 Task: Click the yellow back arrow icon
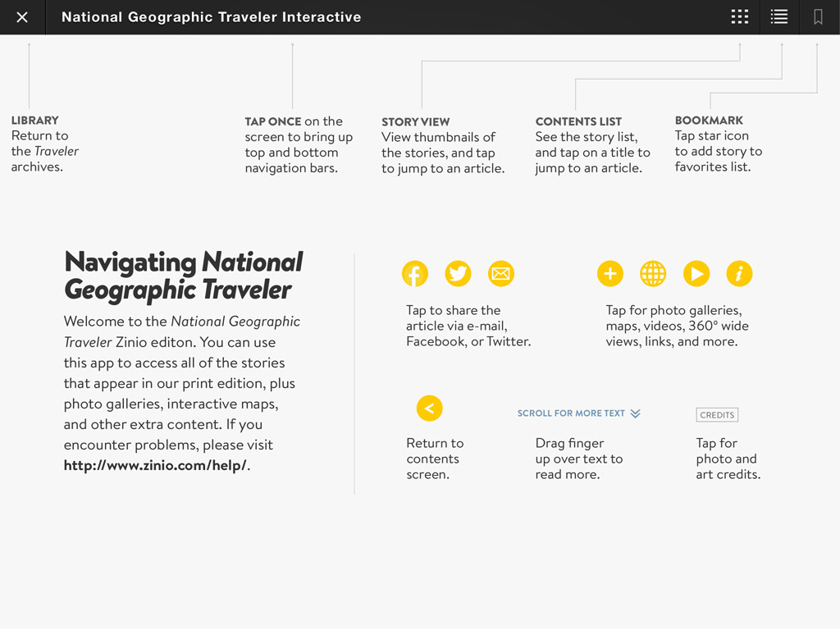coord(429,408)
